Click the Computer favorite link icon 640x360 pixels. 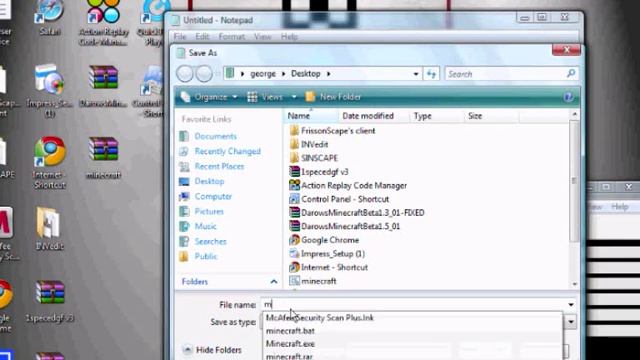tap(184, 196)
